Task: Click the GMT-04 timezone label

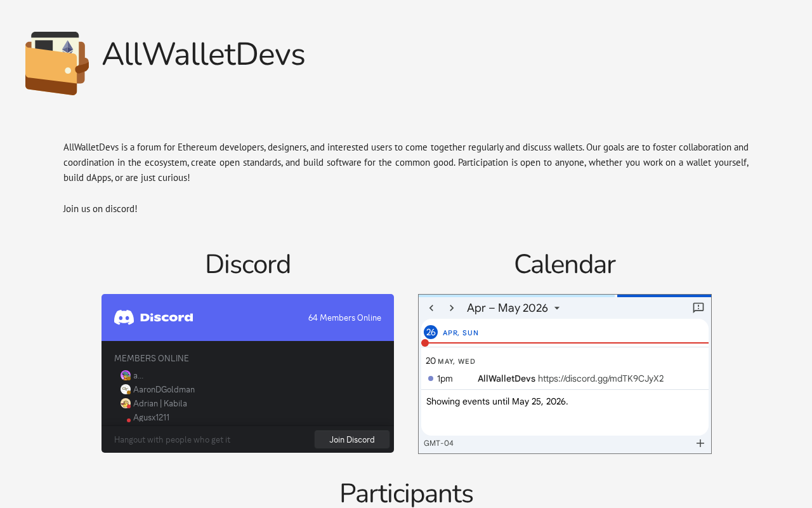Action: (438, 443)
